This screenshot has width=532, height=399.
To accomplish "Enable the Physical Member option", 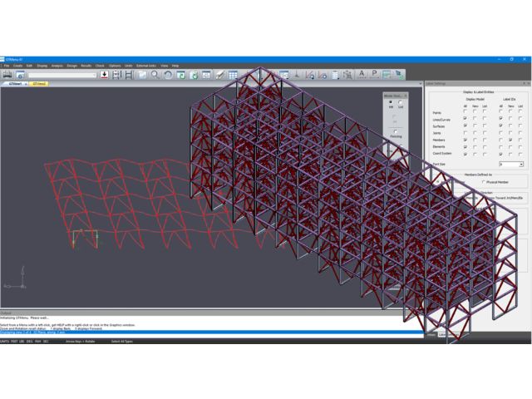I will click(x=484, y=181).
